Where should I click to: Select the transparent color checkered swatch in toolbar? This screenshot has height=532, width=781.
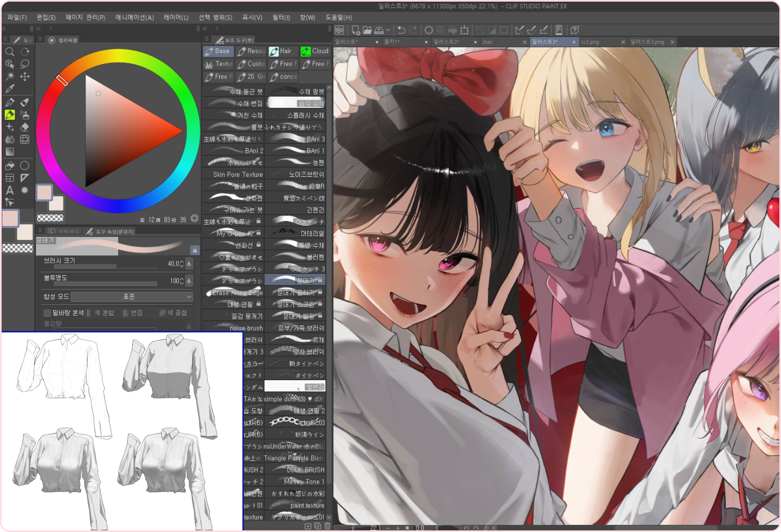(x=18, y=248)
